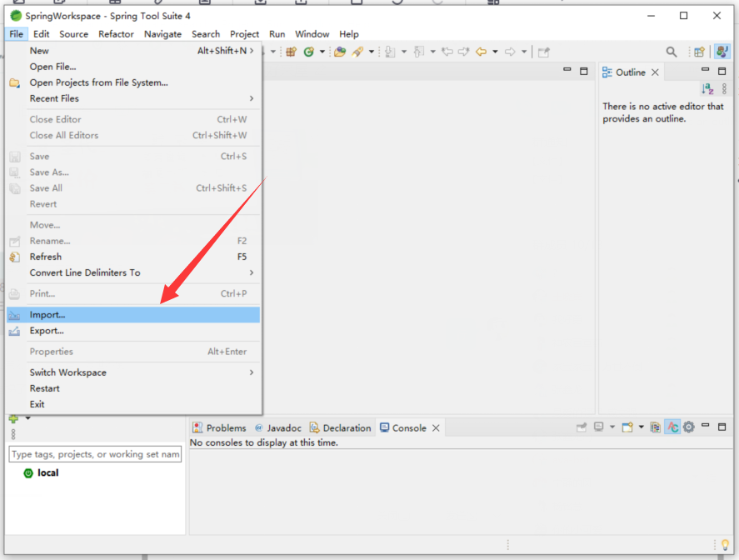The width and height of the screenshot is (739, 560).
Task: Open the Outline view three-dot menu
Action: 724,88
